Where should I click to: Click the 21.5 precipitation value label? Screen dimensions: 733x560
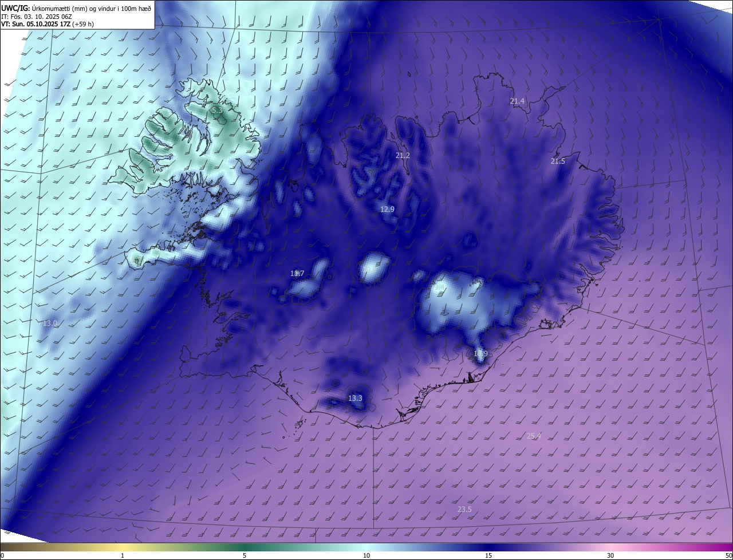[558, 161]
